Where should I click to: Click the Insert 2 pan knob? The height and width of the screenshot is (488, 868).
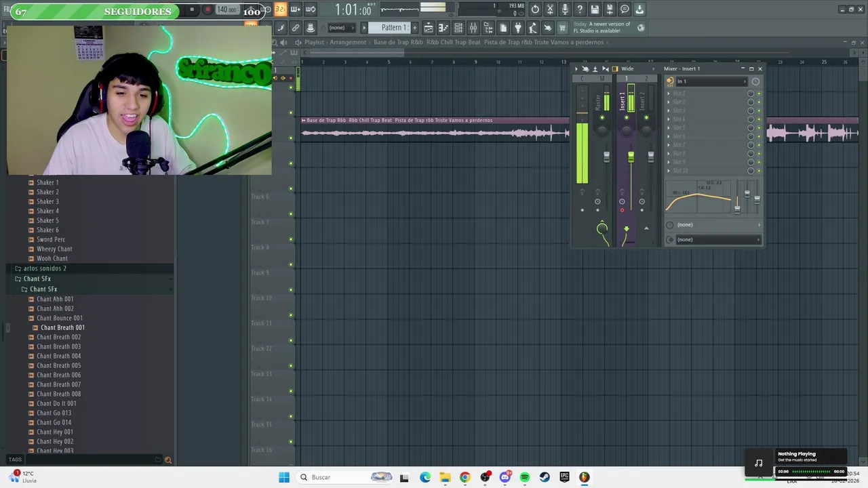point(646,131)
